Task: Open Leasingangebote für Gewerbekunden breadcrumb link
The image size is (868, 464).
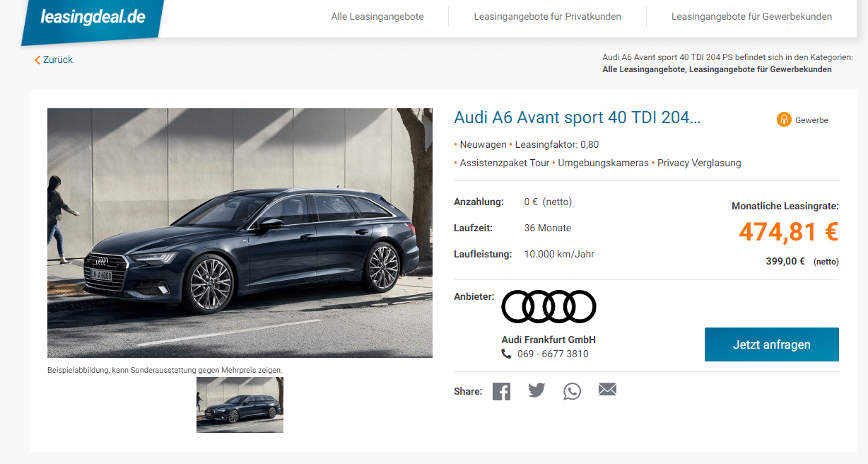Action: (x=761, y=69)
